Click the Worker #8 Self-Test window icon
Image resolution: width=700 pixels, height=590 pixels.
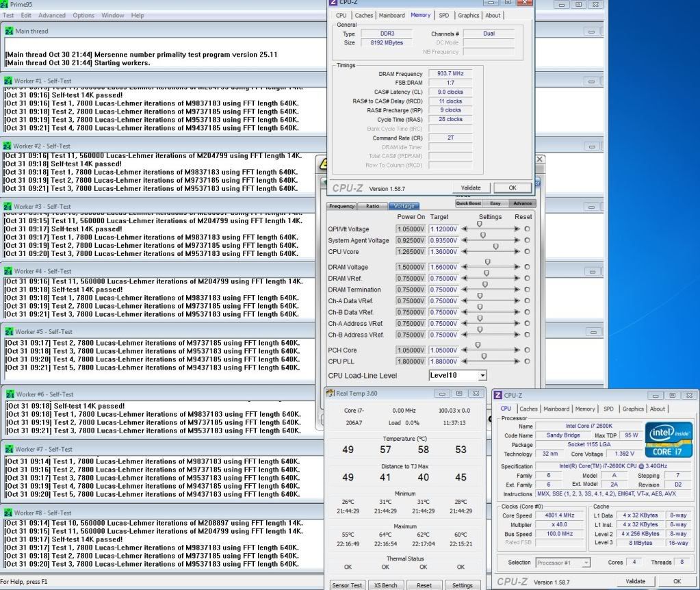[x=8, y=513]
